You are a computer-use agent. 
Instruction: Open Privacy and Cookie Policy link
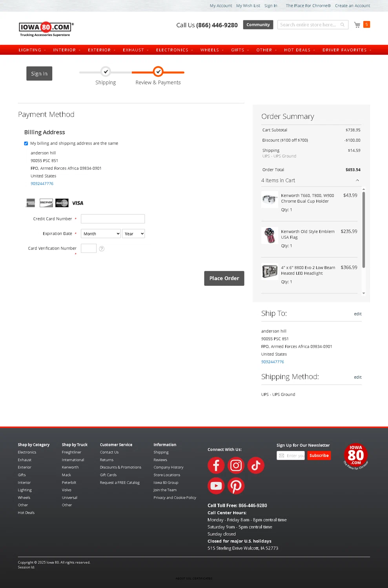coord(175,498)
